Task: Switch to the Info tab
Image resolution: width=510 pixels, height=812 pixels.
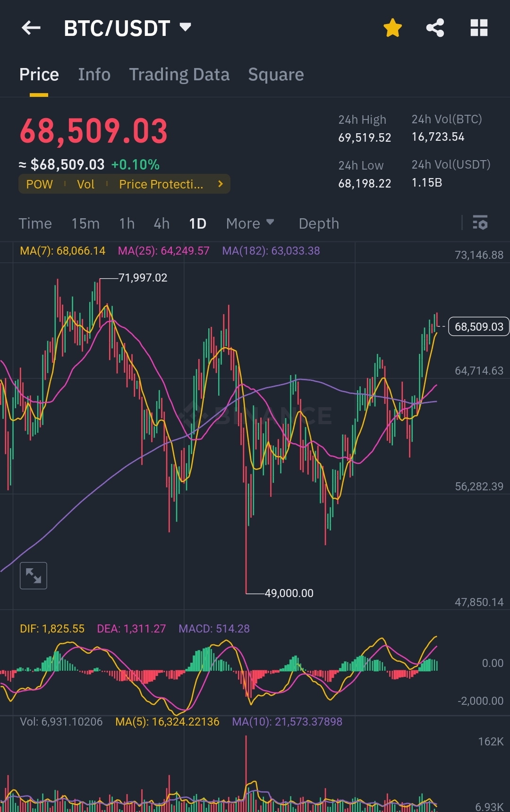Action: tap(94, 75)
